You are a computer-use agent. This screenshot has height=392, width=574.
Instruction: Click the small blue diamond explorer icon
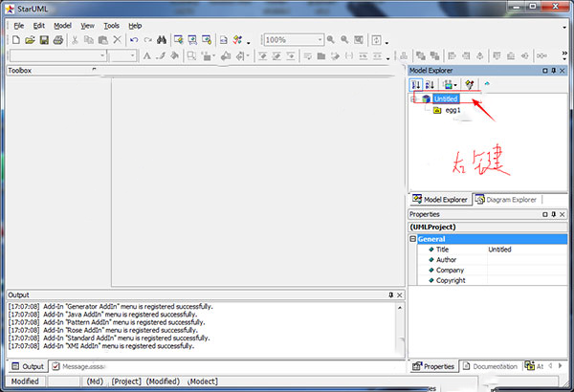click(487, 84)
